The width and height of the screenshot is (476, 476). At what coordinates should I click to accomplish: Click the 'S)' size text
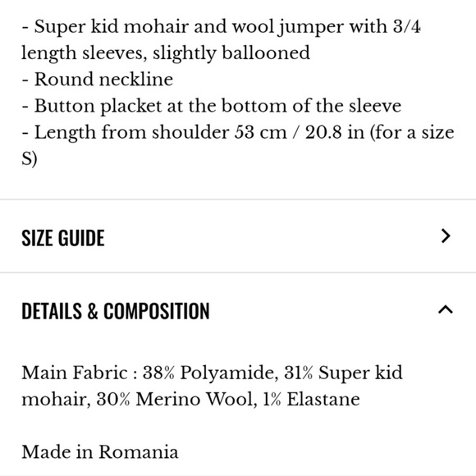[30, 158]
